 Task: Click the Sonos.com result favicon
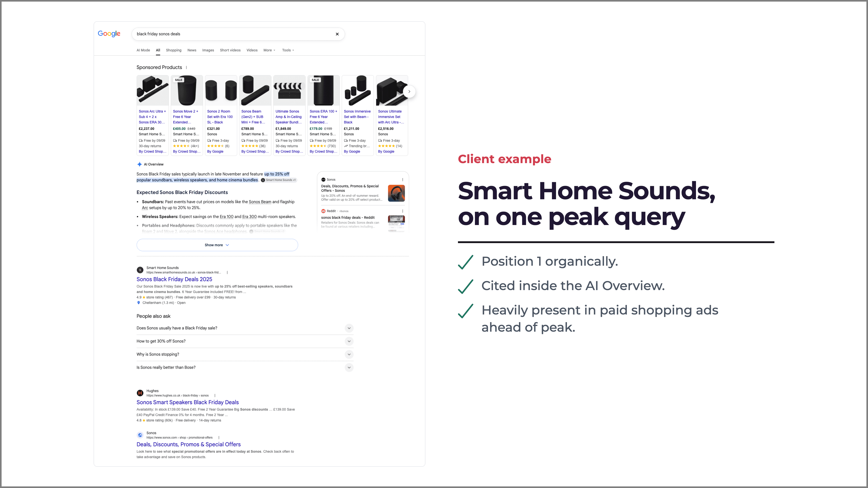140,435
